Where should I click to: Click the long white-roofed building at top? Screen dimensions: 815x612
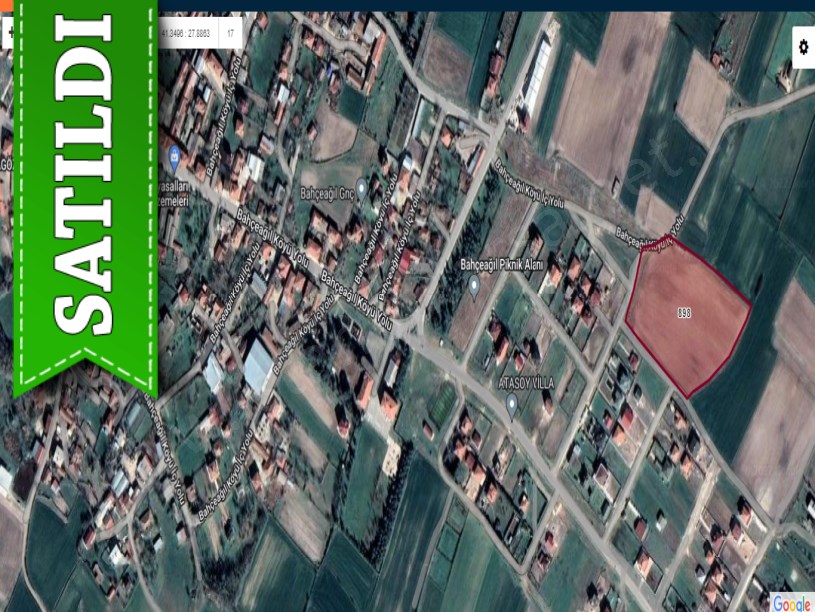click(x=537, y=75)
